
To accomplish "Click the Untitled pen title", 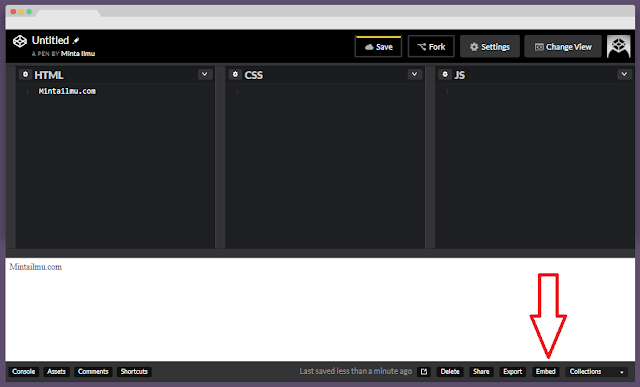I will pyautogui.click(x=50, y=40).
